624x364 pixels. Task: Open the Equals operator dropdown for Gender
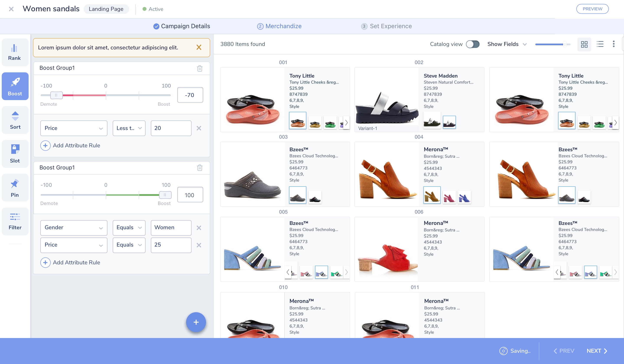tap(129, 228)
